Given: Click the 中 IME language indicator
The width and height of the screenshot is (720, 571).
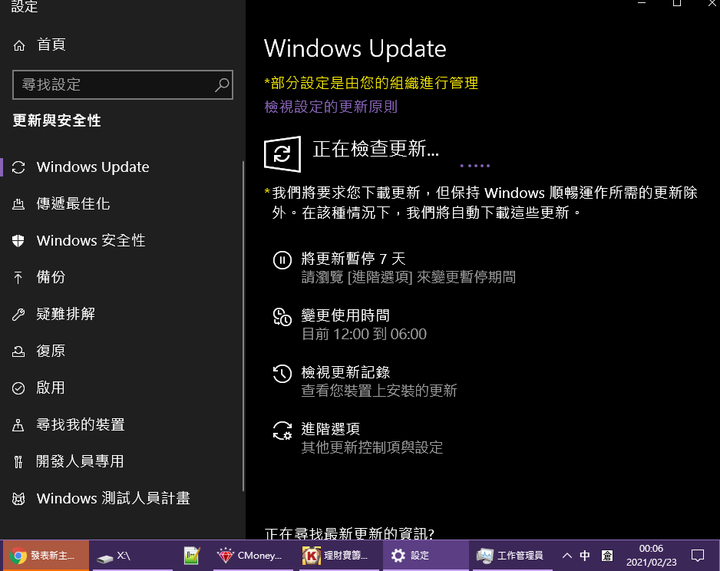Looking at the screenshot, I should coord(585,556).
